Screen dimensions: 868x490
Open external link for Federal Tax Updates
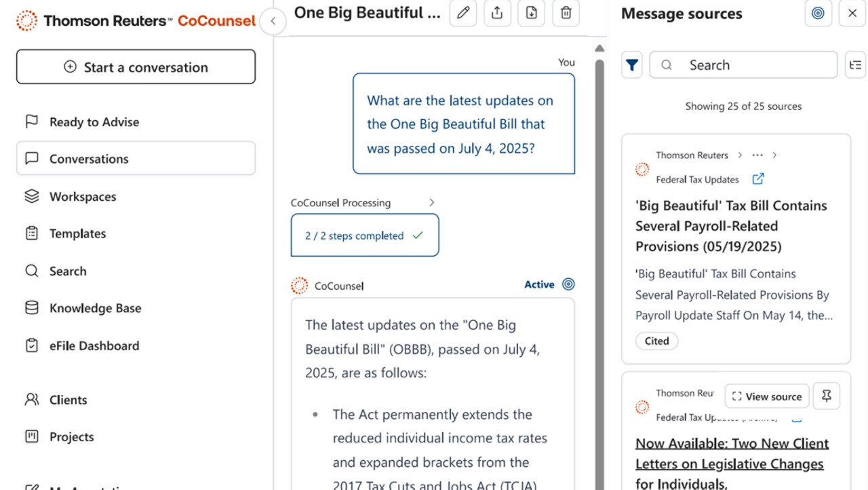(758, 179)
